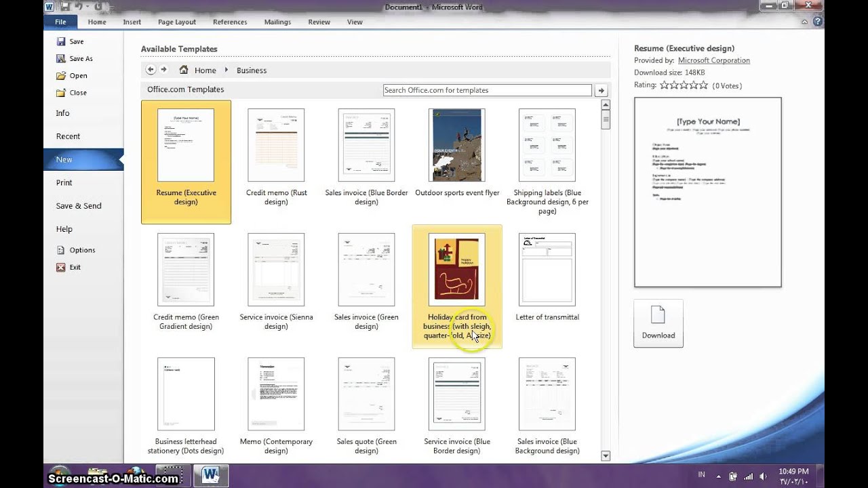Select Shipping labels Blue Background template
Image resolution: width=868 pixels, height=488 pixels.
pyautogui.click(x=547, y=162)
